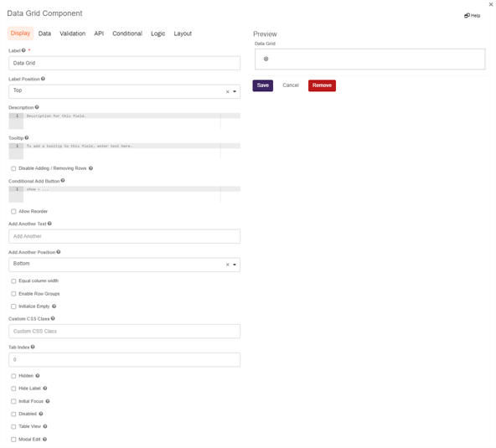This screenshot has width=496, height=448.
Task: Toggle the Allow Reorder checkbox
Action: (13, 212)
